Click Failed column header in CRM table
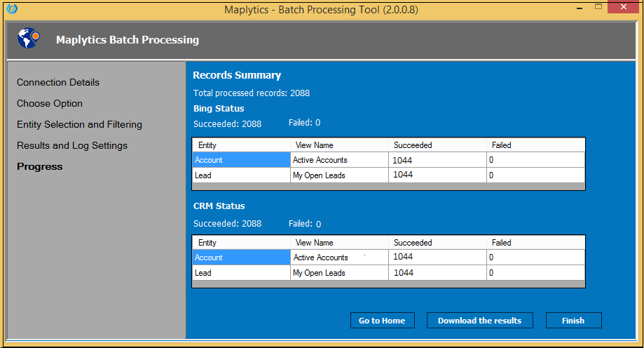Image resolution: width=644 pixels, height=348 pixels. [x=535, y=243]
